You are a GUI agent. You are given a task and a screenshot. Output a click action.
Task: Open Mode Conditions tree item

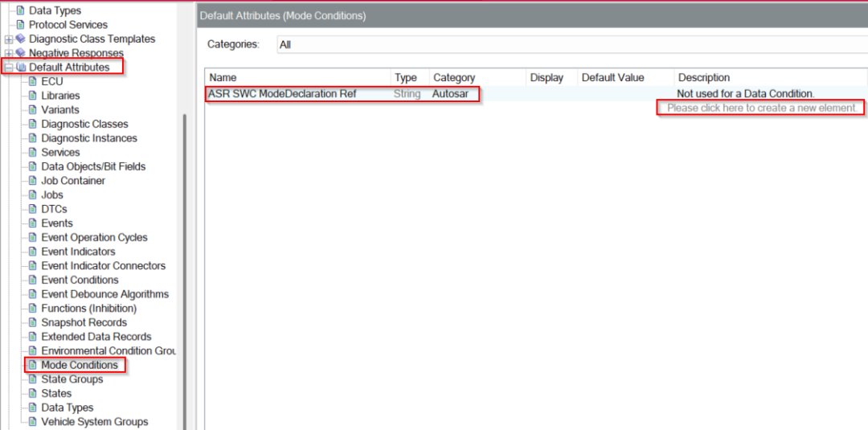[x=79, y=365]
